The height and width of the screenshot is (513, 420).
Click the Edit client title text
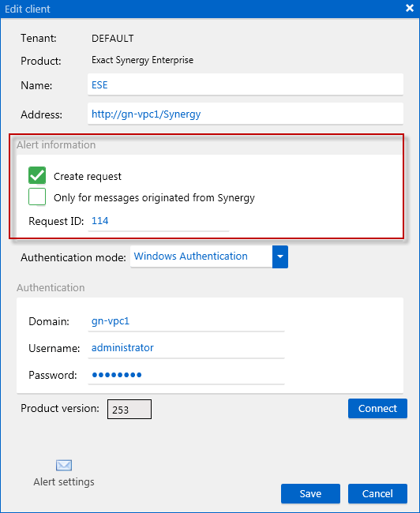(28, 9)
